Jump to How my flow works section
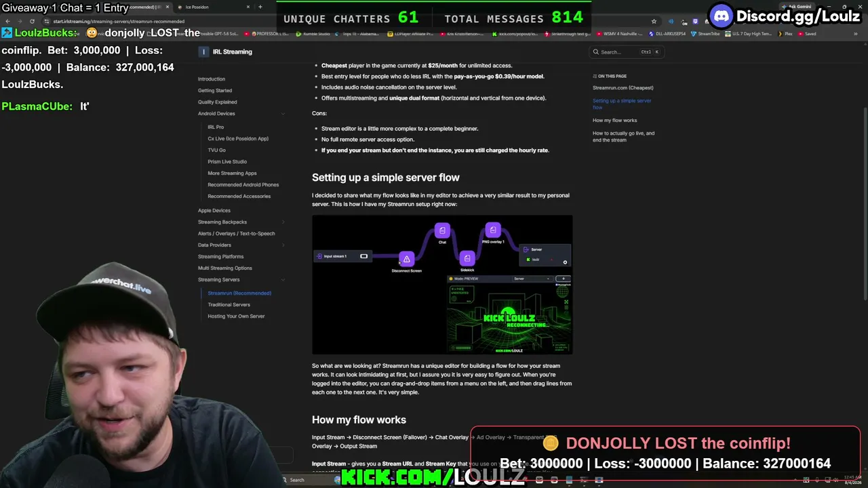868x488 pixels. click(x=615, y=121)
